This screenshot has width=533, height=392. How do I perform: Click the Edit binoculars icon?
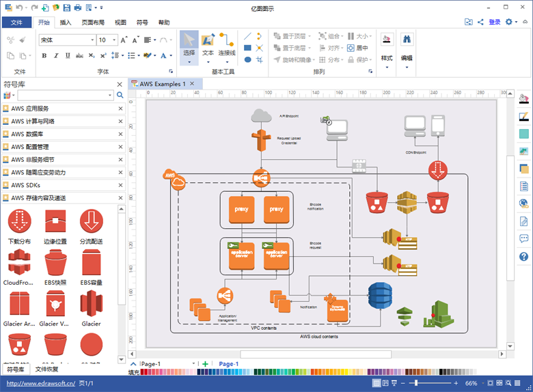point(407,40)
